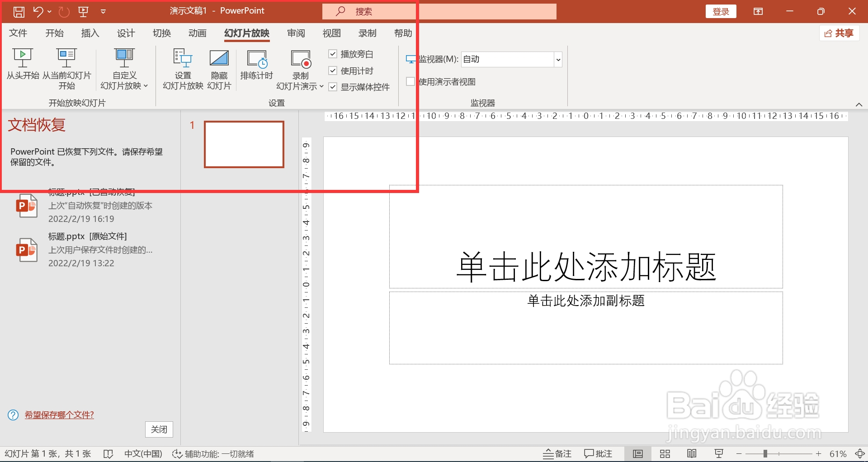Click the 中文(中国) language indicator
The width and height of the screenshot is (868, 462).
(143, 454)
